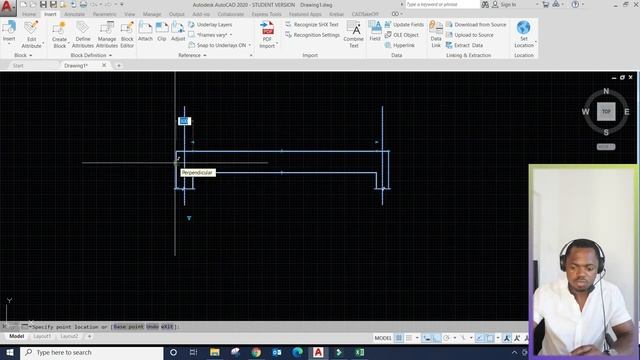
Task: Close the Drawing1 tab
Action: pyautogui.click(x=104, y=65)
